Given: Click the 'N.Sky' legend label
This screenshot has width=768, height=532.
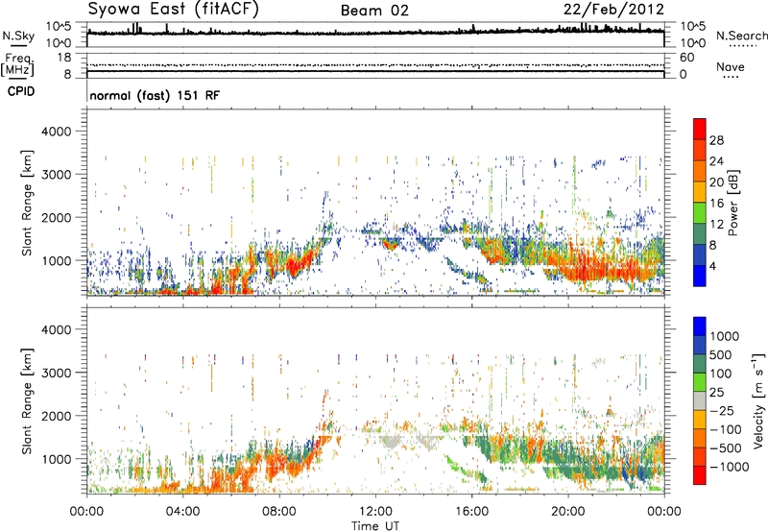Looking at the screenshot, I should (18, 36).
